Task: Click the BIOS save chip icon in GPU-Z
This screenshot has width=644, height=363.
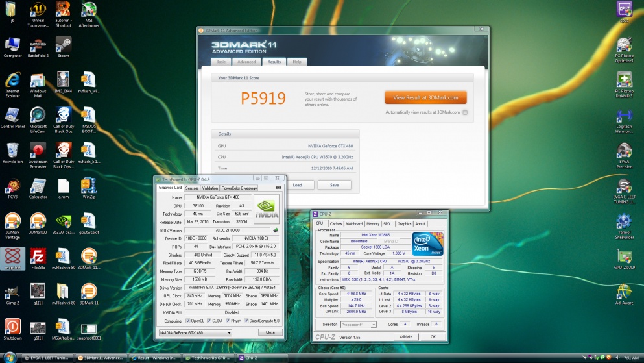Action: (x=276, y=230)
